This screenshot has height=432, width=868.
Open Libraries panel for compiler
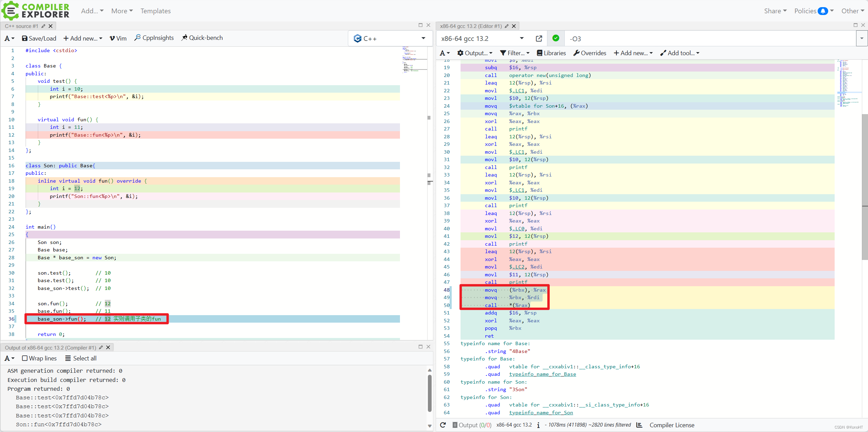[551, 53]
